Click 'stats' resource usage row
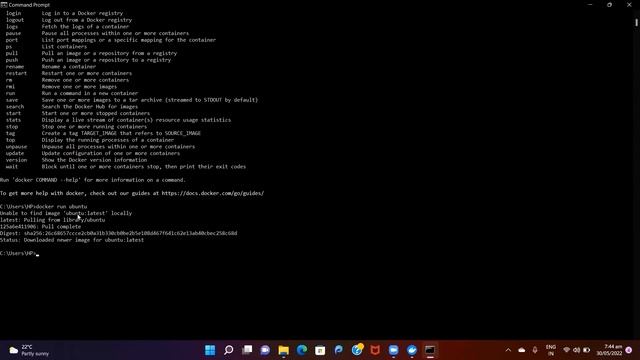640x360 pixels. pos(118,120)
